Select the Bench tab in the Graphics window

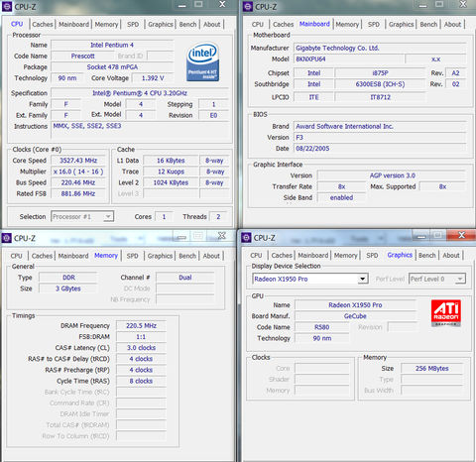[x=427, y=256]
